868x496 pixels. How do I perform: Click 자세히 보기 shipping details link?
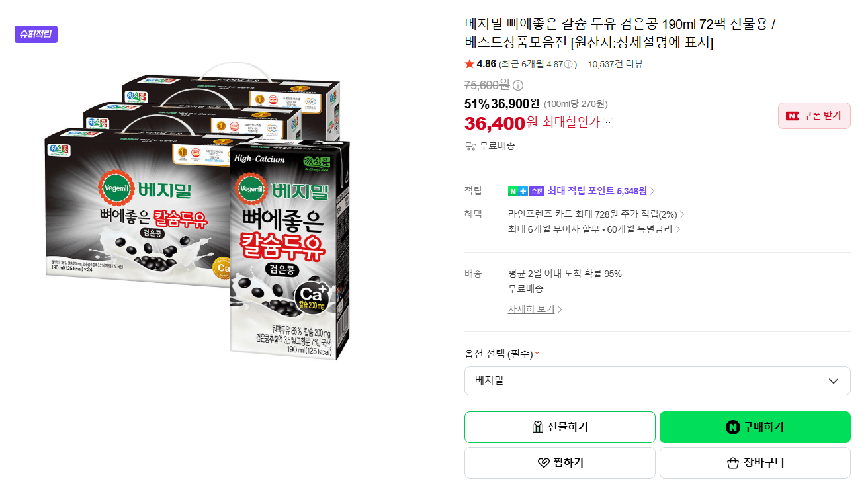(x=535, y=310)
